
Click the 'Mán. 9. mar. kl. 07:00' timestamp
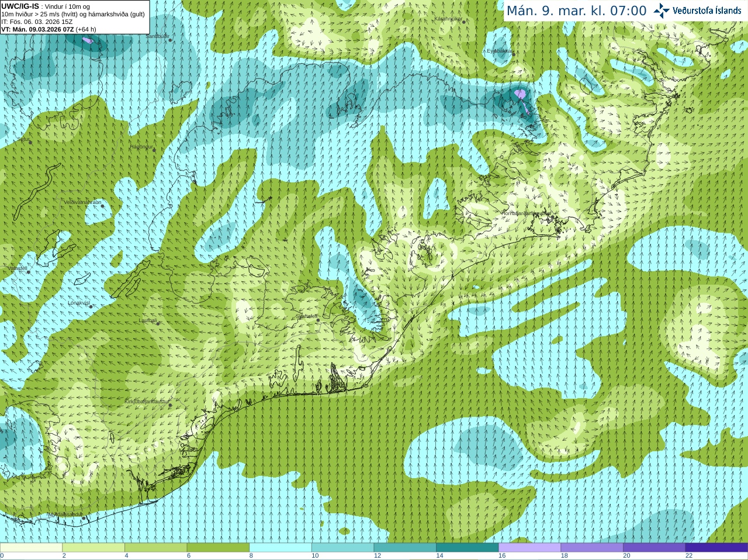[x=576, y=11]
